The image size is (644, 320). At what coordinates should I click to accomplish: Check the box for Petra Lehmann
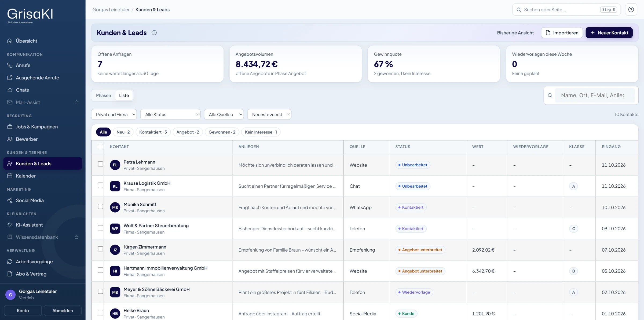[100, 164]
